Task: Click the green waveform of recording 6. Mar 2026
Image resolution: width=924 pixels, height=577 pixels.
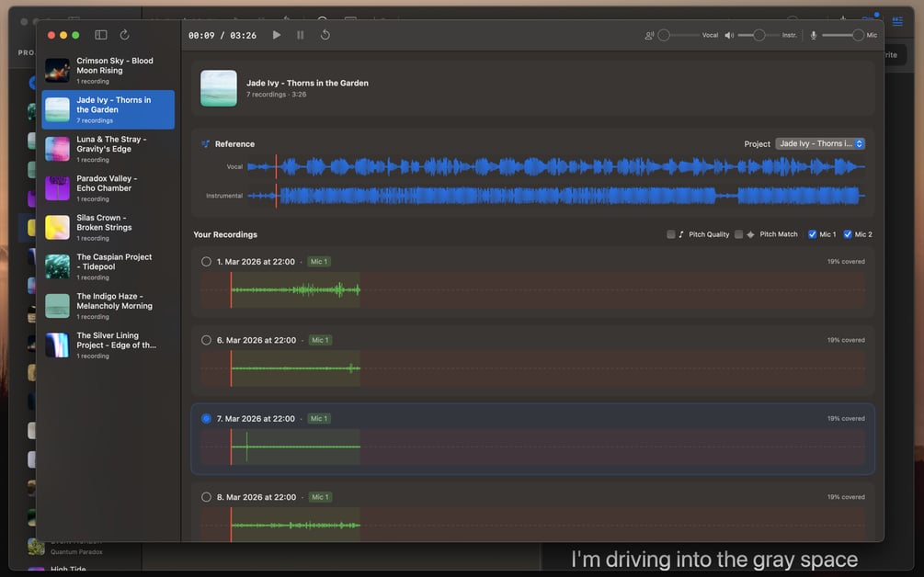Action: point(295,368)
